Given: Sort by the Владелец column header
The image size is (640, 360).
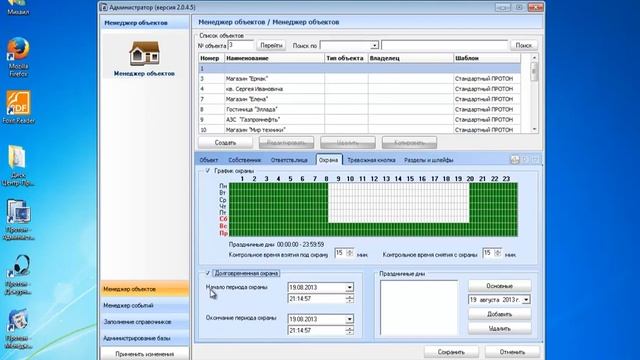Looking at the screenshot, I should pos(411,58).
